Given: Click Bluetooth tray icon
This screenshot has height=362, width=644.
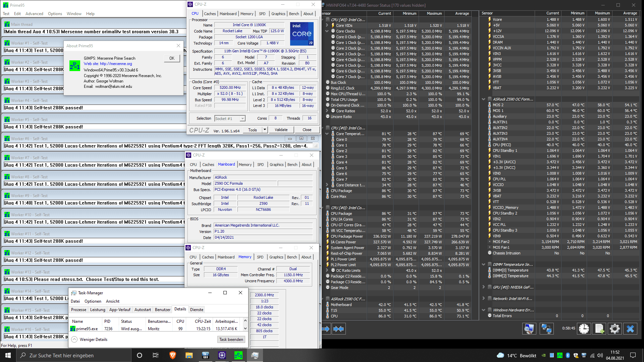Looking at the screenshot, I should point(568,355).
